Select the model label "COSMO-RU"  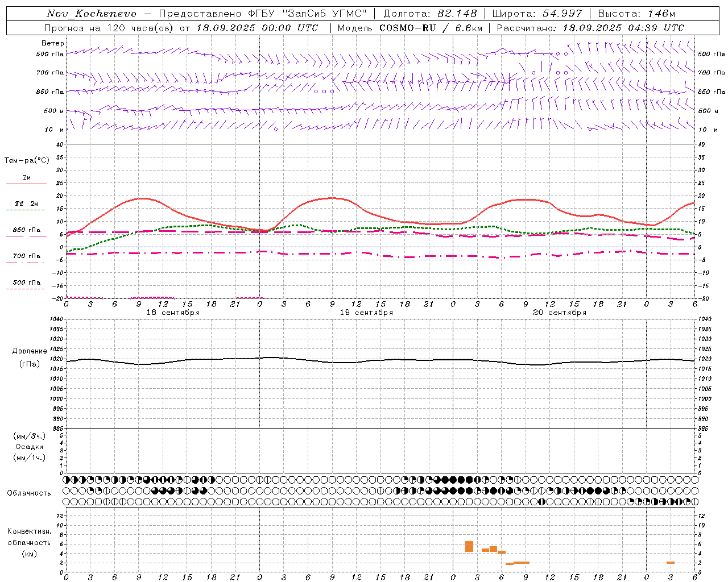(x=409, y=28)
